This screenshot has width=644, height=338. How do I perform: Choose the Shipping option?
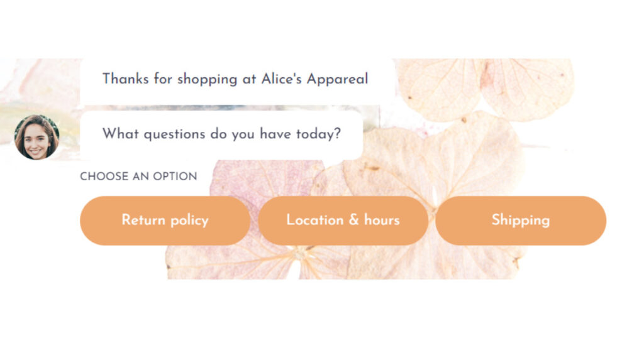tap(520, 221)
